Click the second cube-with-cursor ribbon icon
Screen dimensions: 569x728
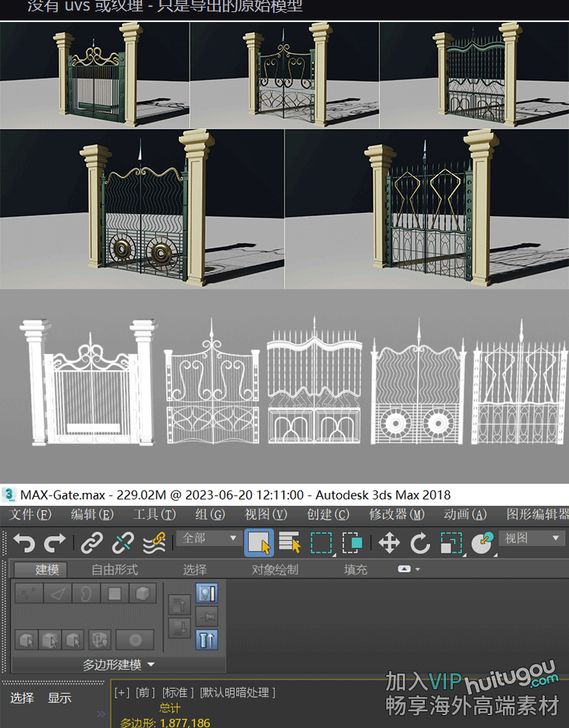(x=50, y=640)
